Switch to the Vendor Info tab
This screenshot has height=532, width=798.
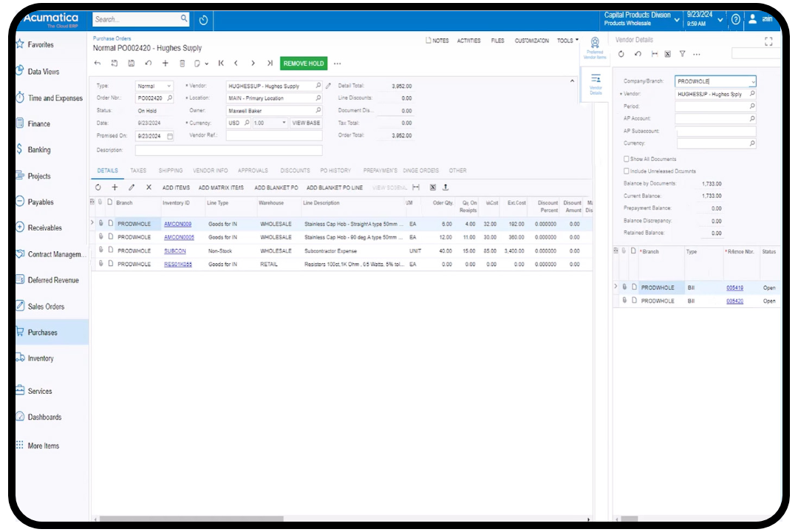[210, 171]
